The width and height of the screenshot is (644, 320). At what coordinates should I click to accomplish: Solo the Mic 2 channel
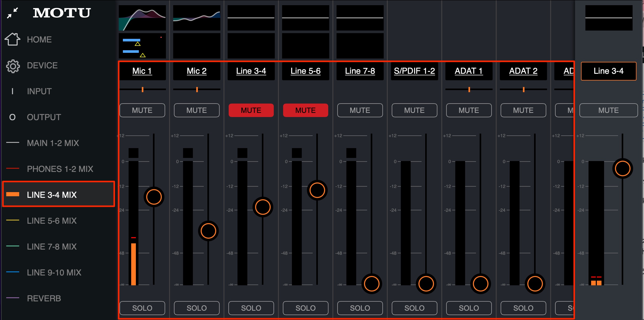pos(197,308)
